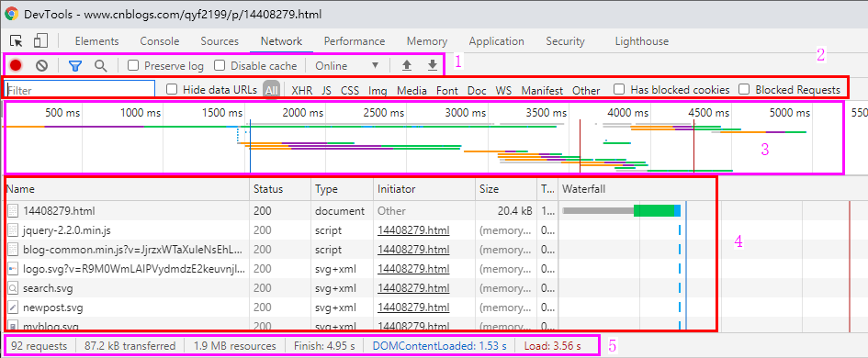Select the All filter type
This screenshot has height=358, width=868.
tap(271, 90)
